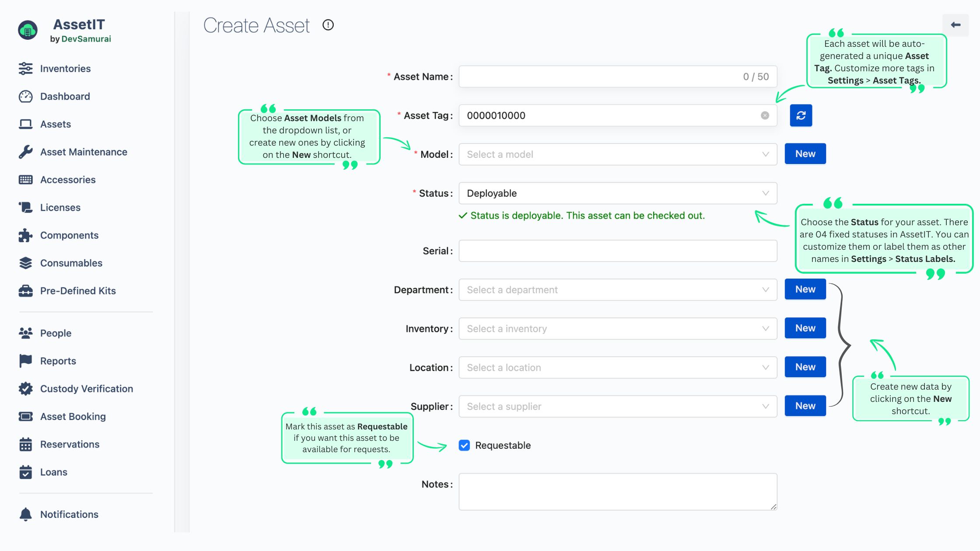Clear the Asset Tag field with x icon

tap(765, 115)
